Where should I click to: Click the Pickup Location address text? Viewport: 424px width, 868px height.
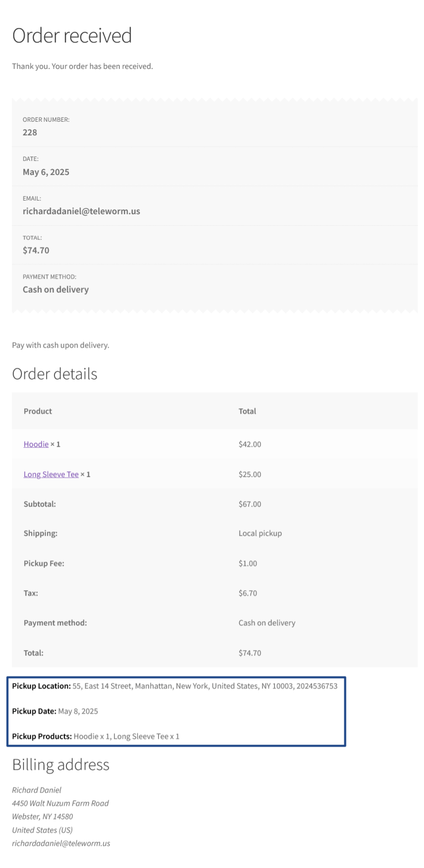point(205,686)
